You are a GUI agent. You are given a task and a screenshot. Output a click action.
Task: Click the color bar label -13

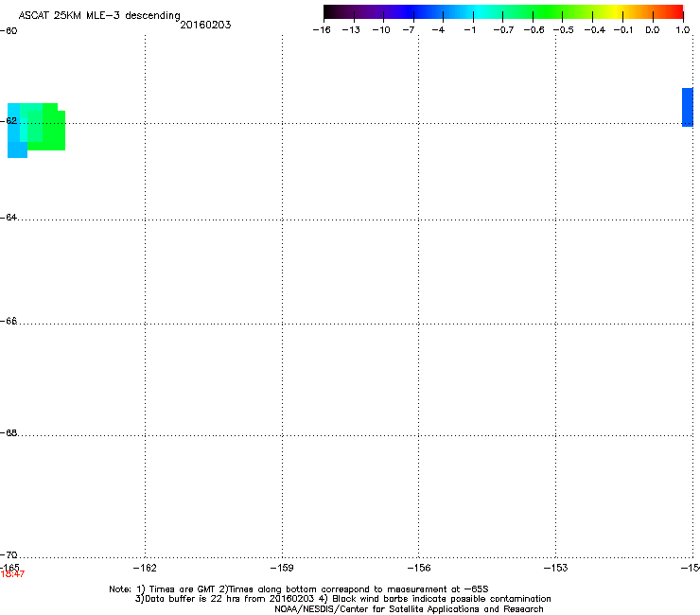351,30
